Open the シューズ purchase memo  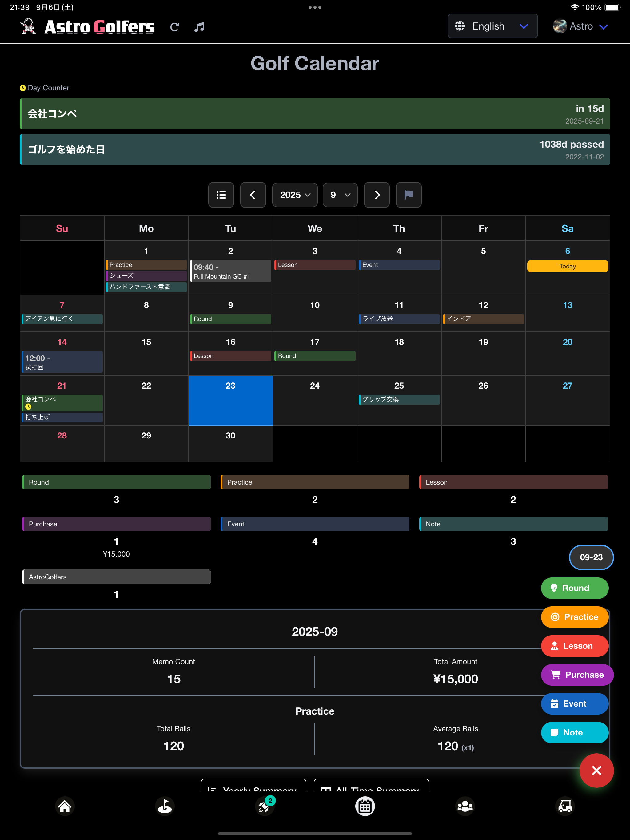(146, 276)
